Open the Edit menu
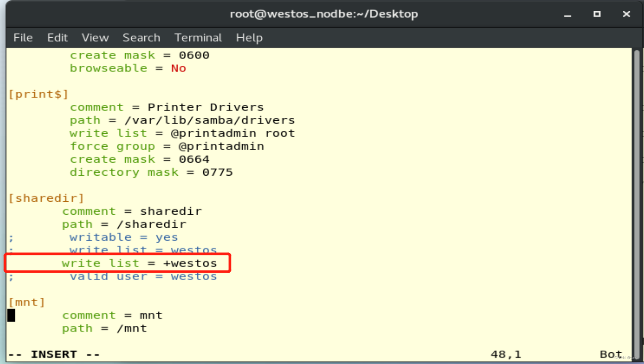The image size is (644, 364). tap(57, 38)
